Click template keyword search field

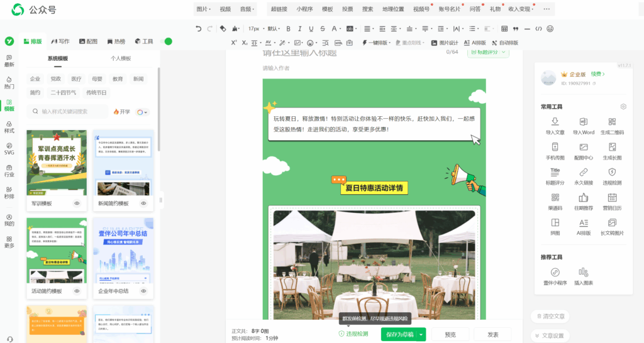click(x=68, y=112)
